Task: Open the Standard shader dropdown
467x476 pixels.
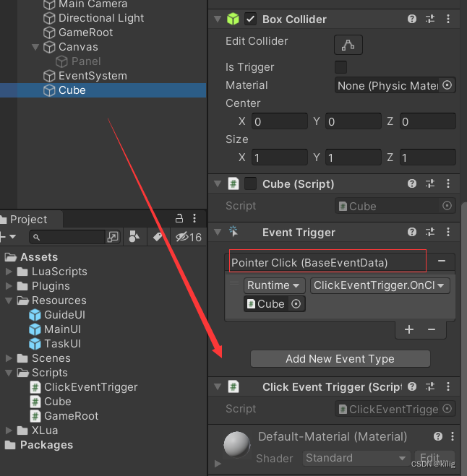Action: (x=356, y=458)
